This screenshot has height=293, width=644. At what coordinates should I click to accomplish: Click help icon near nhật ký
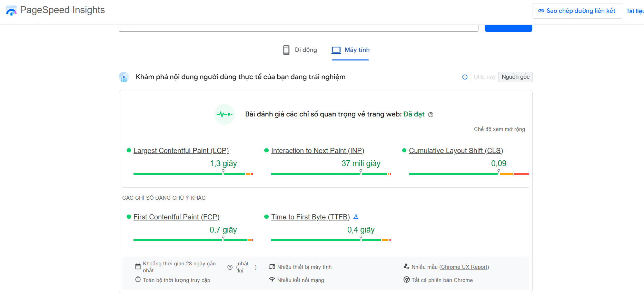click(x=230, y=267)
